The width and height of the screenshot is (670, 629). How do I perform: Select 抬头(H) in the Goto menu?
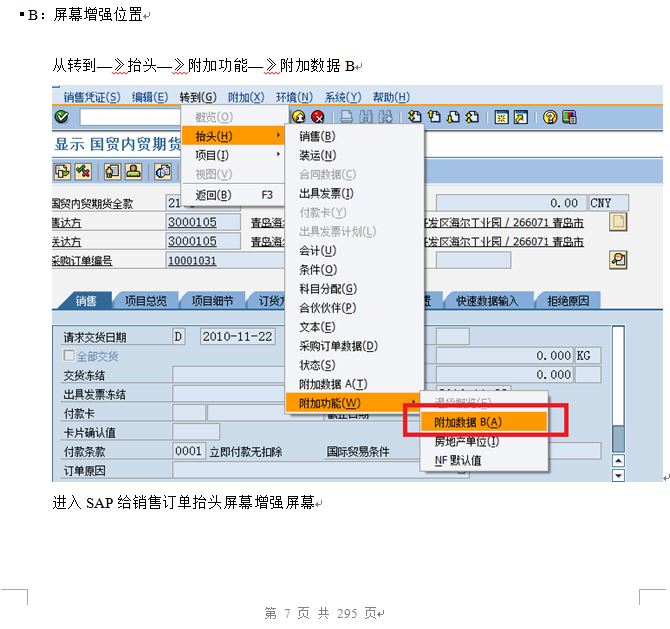tap(233, 136)
